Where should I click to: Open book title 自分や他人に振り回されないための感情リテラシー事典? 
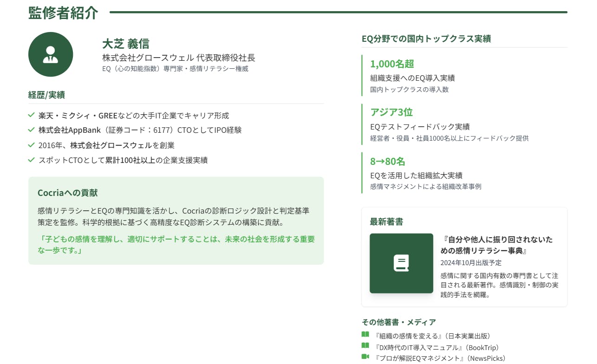[x=497, y=245]
